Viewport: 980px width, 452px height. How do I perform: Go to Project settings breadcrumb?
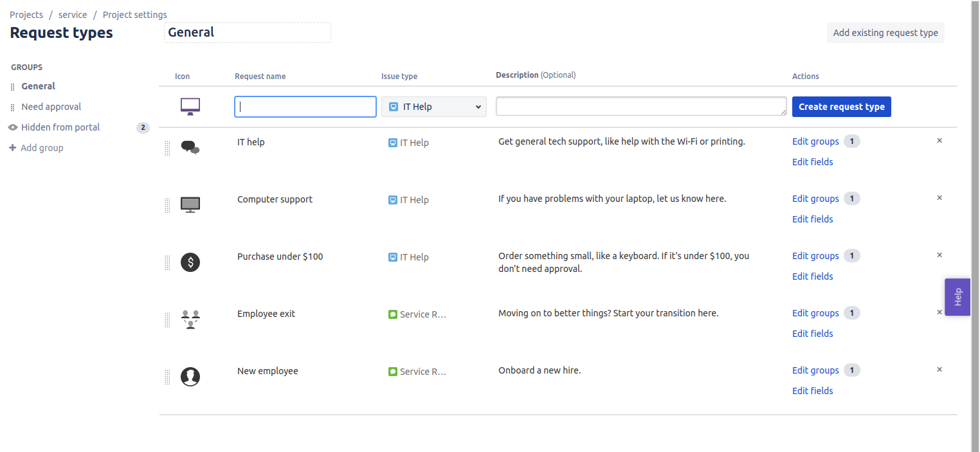135,15
